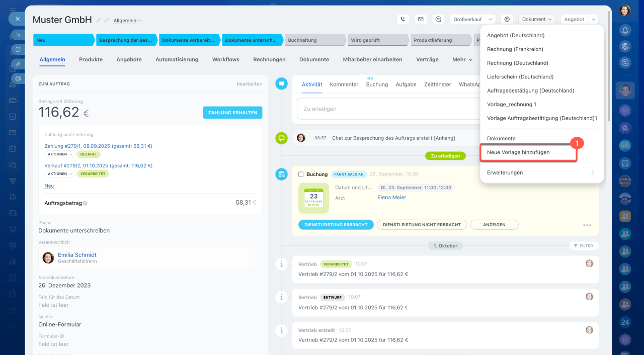Click the email envelope icon in header

[421, 19]
